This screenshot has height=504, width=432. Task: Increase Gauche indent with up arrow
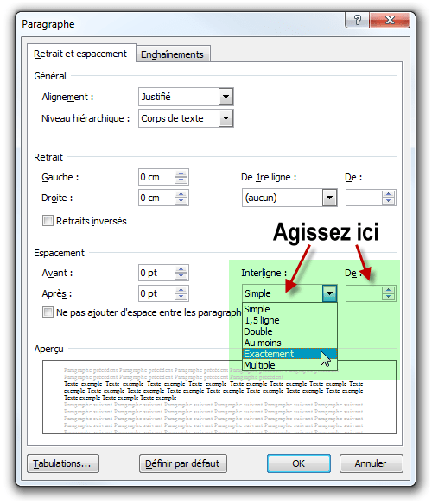point(181,173)
